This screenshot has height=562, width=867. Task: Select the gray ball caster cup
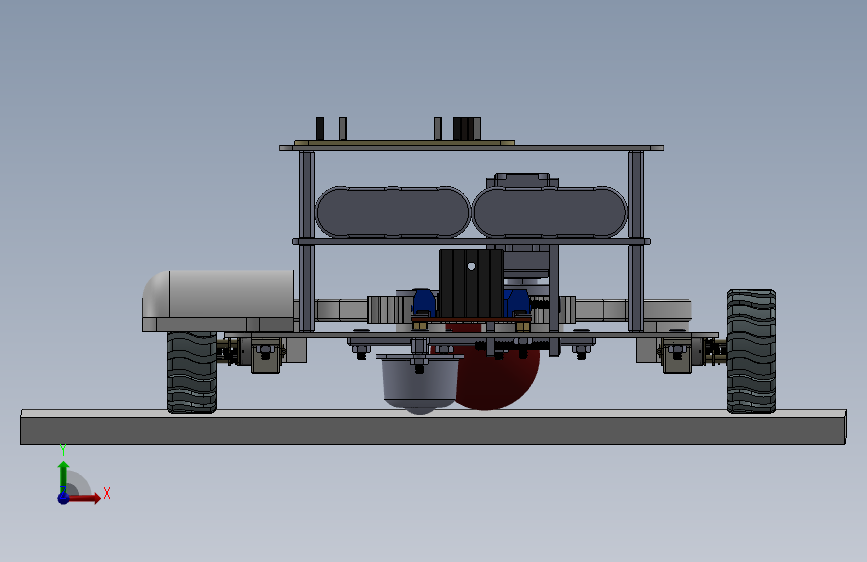tap(419, 383)
